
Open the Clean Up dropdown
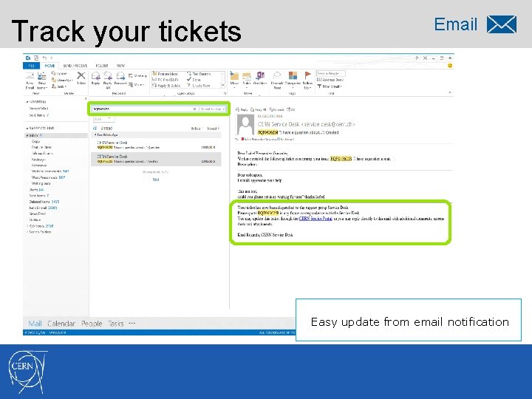[x=62, y=80]
